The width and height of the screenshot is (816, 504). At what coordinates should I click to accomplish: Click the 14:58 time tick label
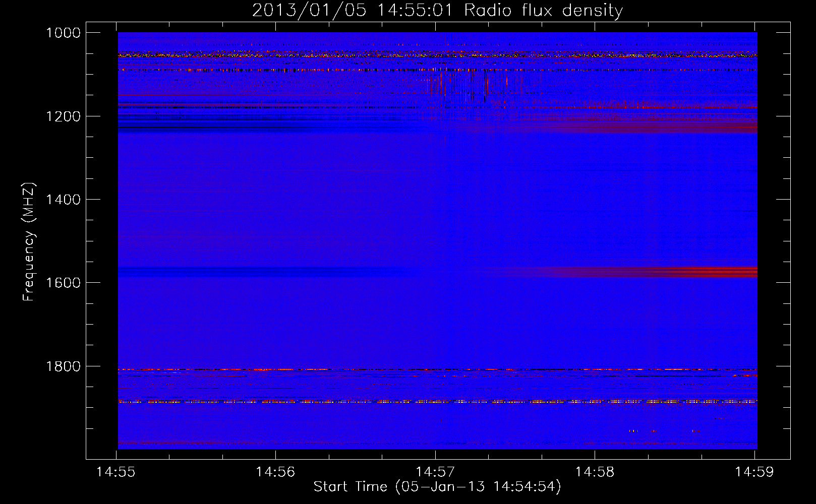595,472
